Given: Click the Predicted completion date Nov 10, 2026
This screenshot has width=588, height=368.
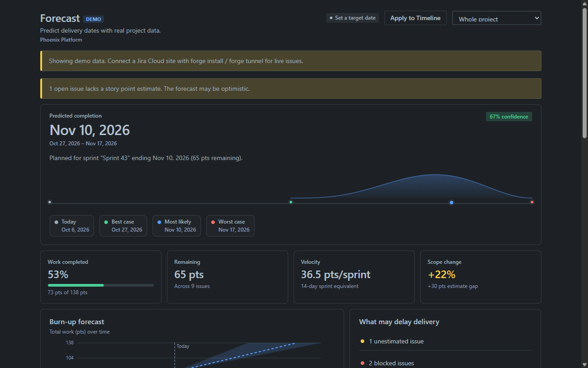Looking at the screenshot, I should (89, 130).
